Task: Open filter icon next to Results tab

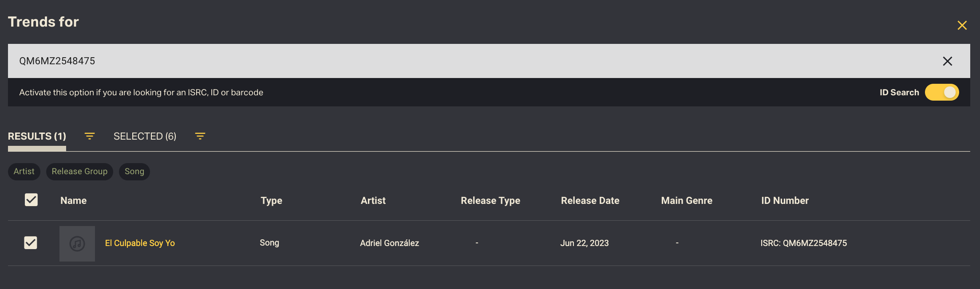Action: click(x=90, y=136)
